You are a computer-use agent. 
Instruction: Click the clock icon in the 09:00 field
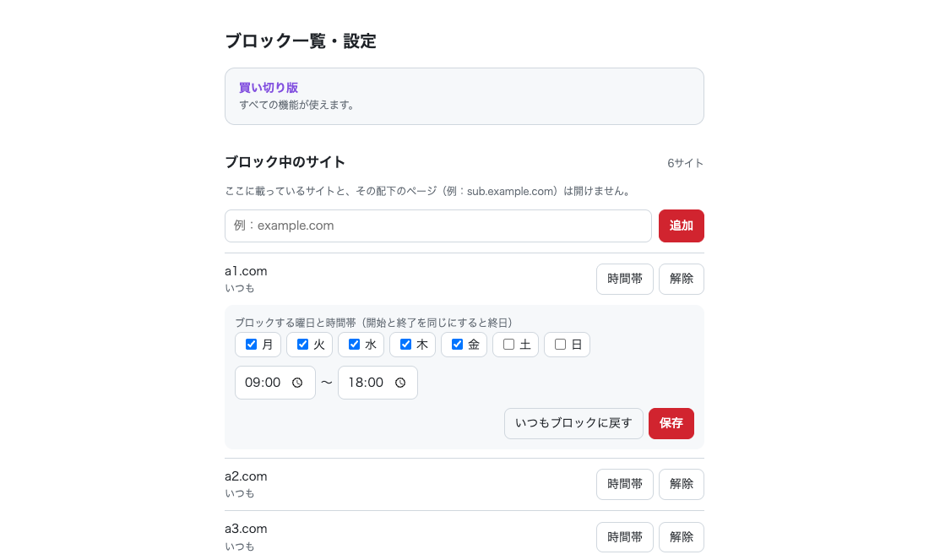coord(297,383)
